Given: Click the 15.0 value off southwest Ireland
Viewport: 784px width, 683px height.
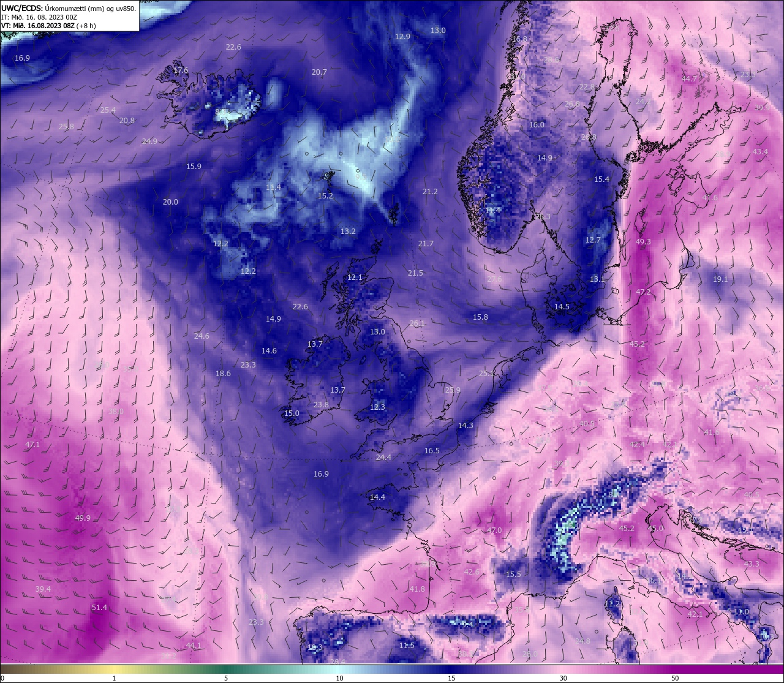Looking at the screenshot, I should tap(292, 413).
